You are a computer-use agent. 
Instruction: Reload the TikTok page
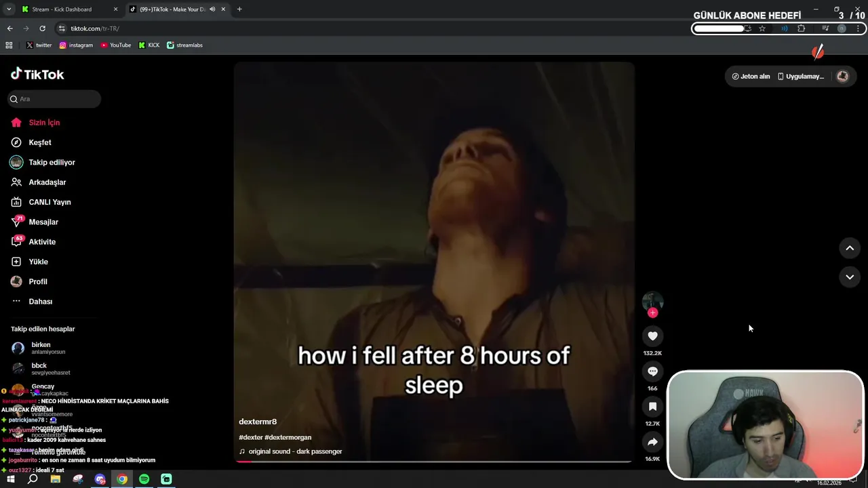coord(42,28)
